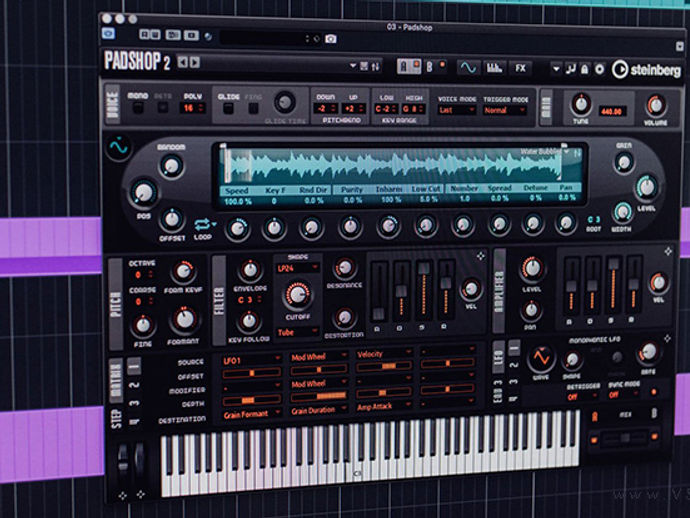Click the Tune 440.00 value field

tap(611, 111)
